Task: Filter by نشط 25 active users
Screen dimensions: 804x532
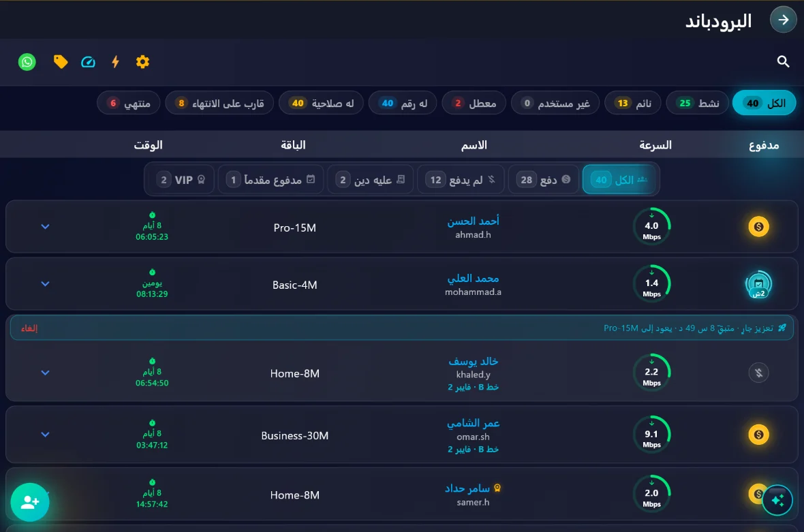Action: (x=697, y=103)
